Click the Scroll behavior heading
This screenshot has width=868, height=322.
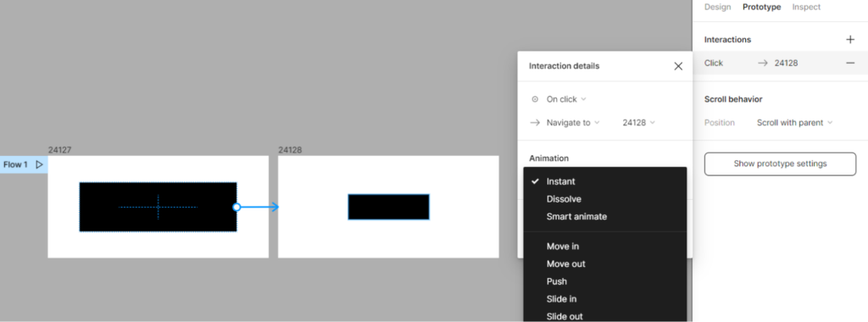pyautogui.click(x=733, y=99)
